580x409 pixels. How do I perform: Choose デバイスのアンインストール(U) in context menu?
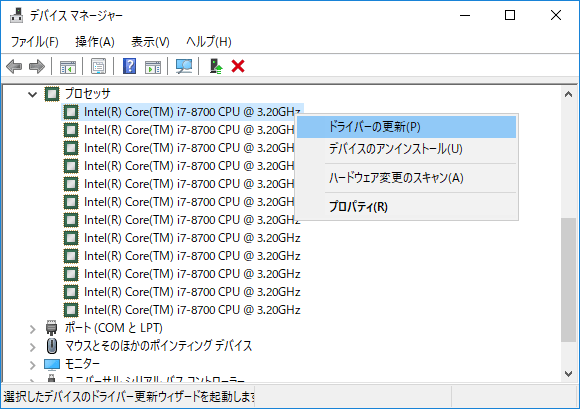pyautogui.click(x=407, y=149)
